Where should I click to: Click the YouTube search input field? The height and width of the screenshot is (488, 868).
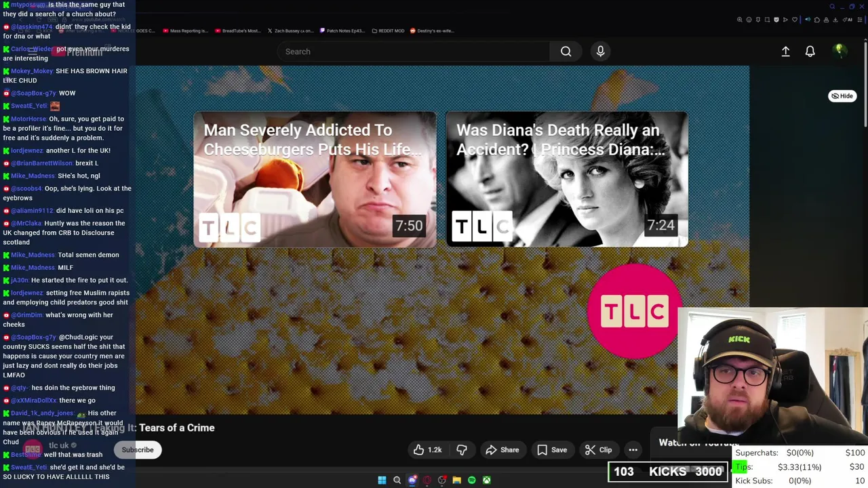(414, 52)
